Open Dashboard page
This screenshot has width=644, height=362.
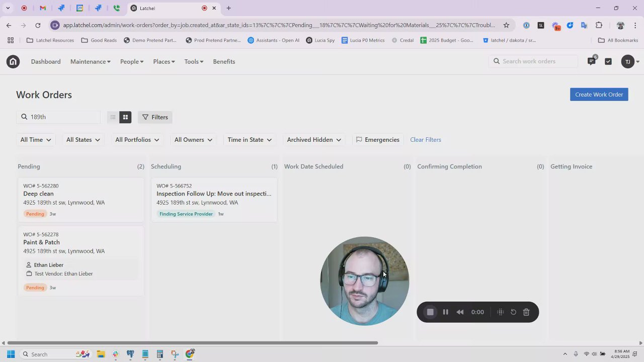(x=46, y=62)
